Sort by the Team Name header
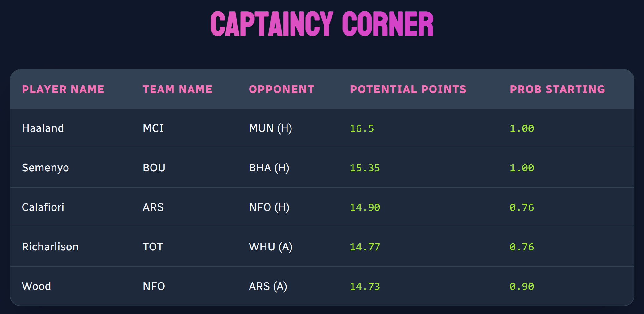Viewport: 644px width, 314px height. pyautogui.click(x=177, y=89)
